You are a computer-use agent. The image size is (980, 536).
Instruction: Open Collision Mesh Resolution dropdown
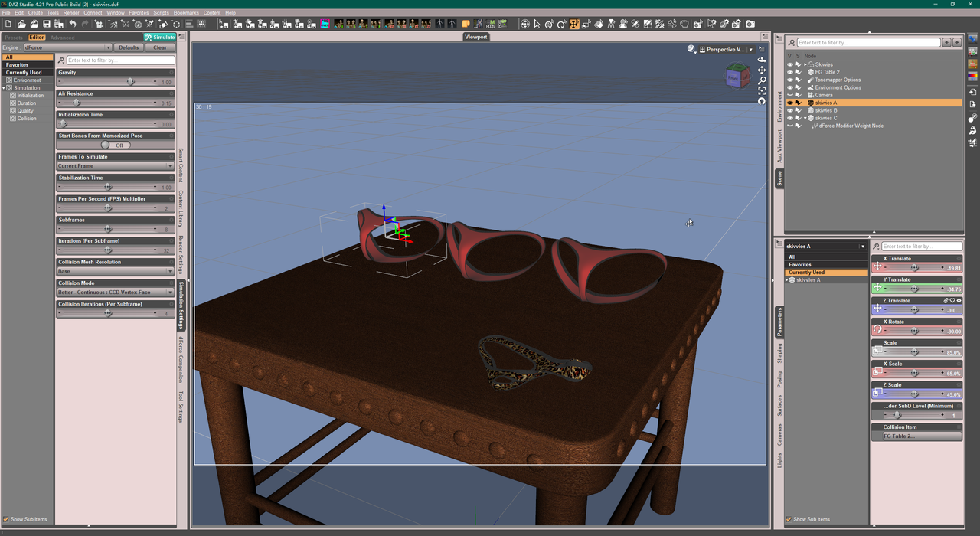(x=116, y=271)
